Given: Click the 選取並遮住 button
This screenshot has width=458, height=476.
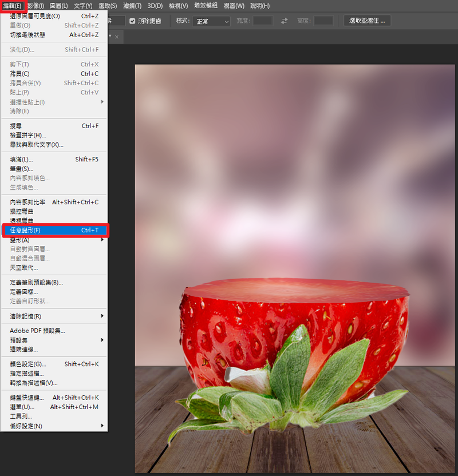Looking at the screenshot, I should tap(367, 21).
